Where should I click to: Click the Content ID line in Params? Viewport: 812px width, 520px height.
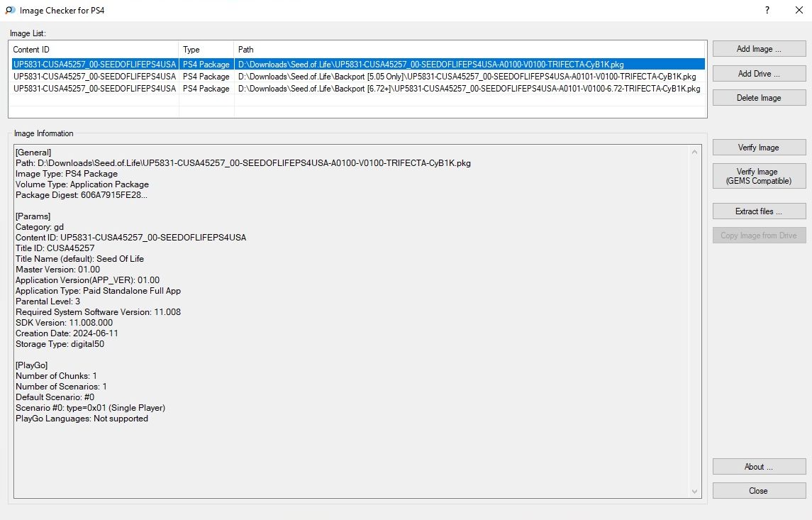click(x=130, y=238)
